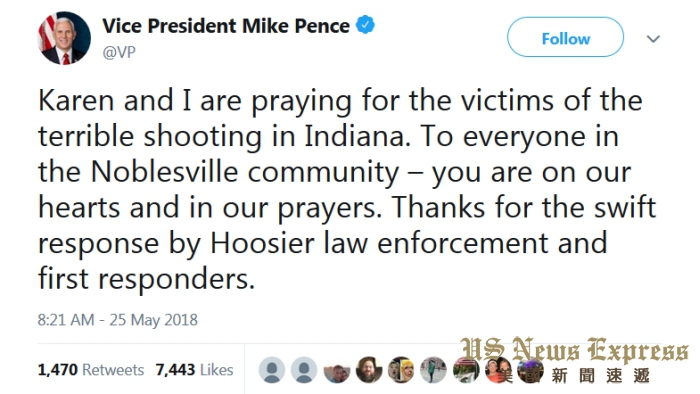Click Mike Pence's profile avatar photo
This screenshot has width=700, height=394.
click(x=64, y=38)
